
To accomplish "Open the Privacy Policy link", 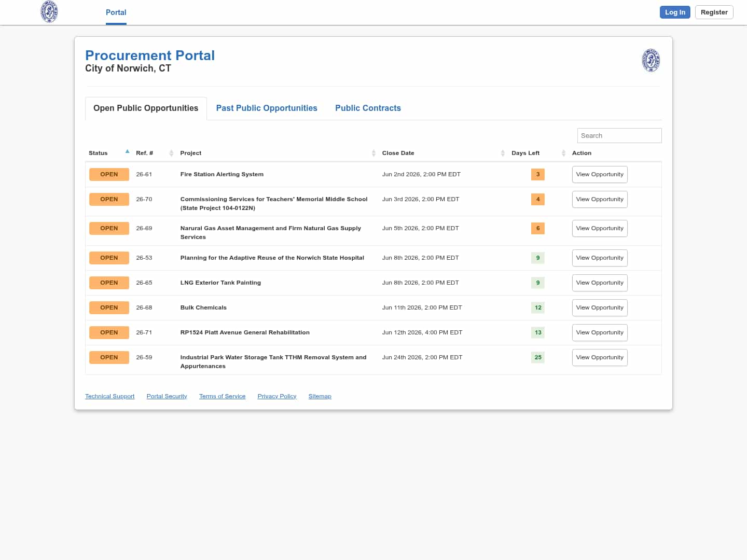I will coord(277,396).
